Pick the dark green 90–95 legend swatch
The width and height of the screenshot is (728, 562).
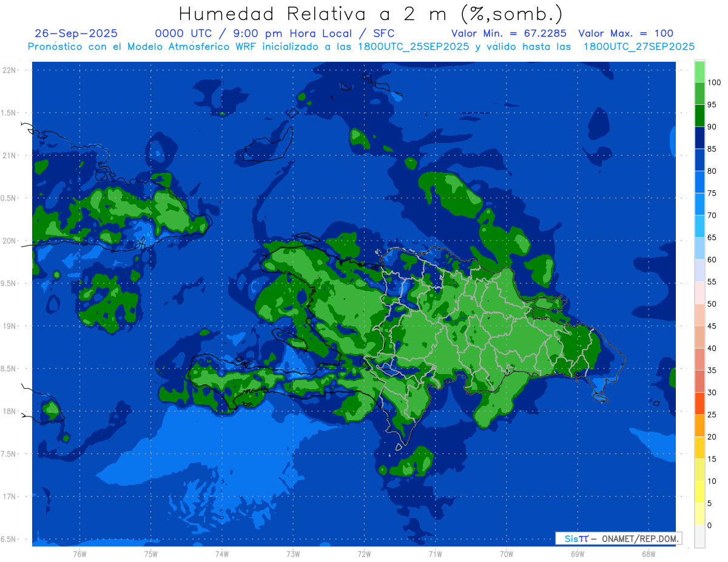click(x=699, y=115)
